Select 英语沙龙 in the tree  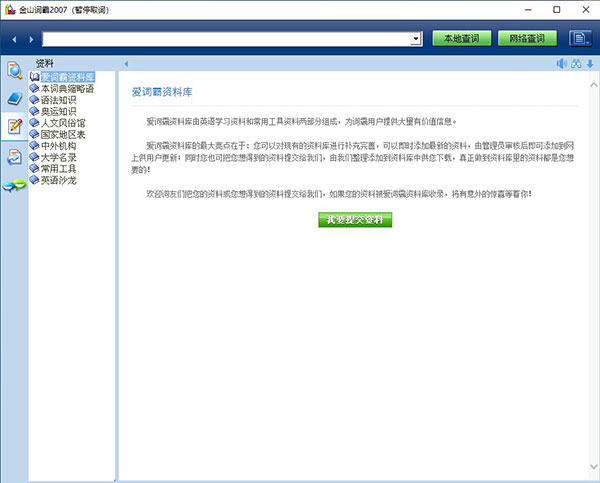coord(59,180)
